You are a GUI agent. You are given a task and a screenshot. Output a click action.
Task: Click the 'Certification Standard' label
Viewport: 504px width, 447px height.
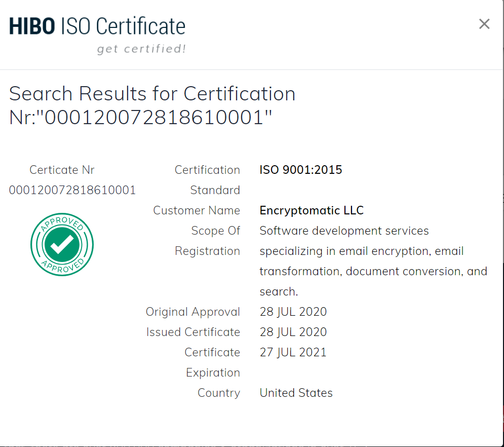pyautogui.click(x=207, y=180)
